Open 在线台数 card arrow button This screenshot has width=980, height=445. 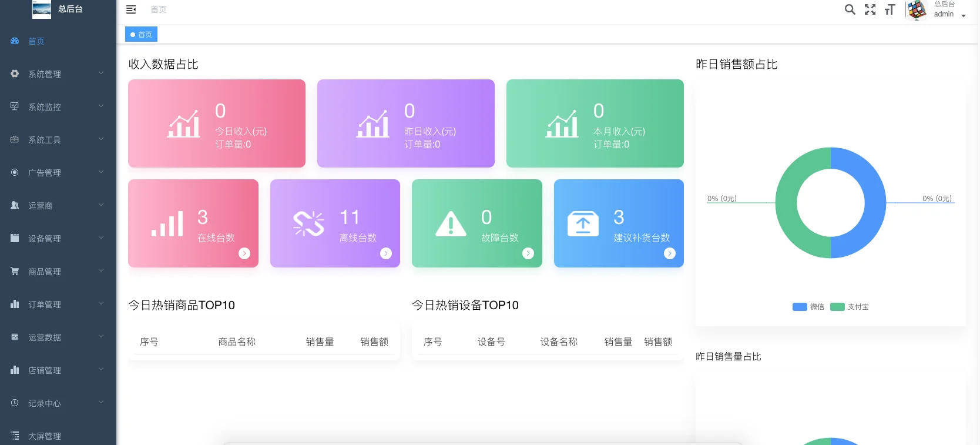point(244,253)
